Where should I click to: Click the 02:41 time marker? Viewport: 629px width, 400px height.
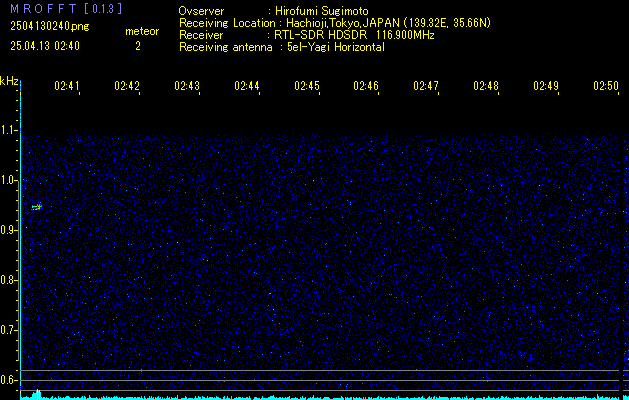tap(67, 86)
